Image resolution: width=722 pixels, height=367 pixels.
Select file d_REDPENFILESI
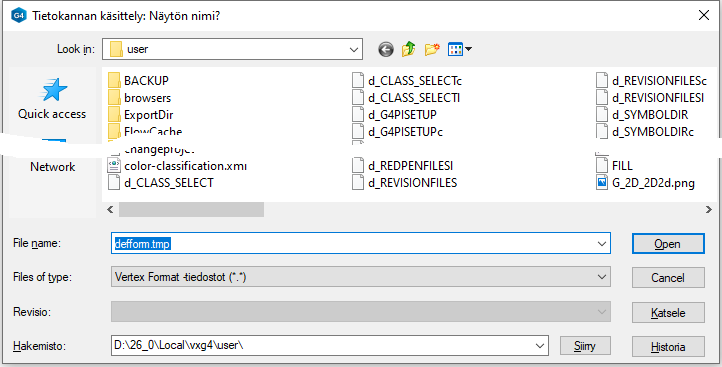(403, 165)
